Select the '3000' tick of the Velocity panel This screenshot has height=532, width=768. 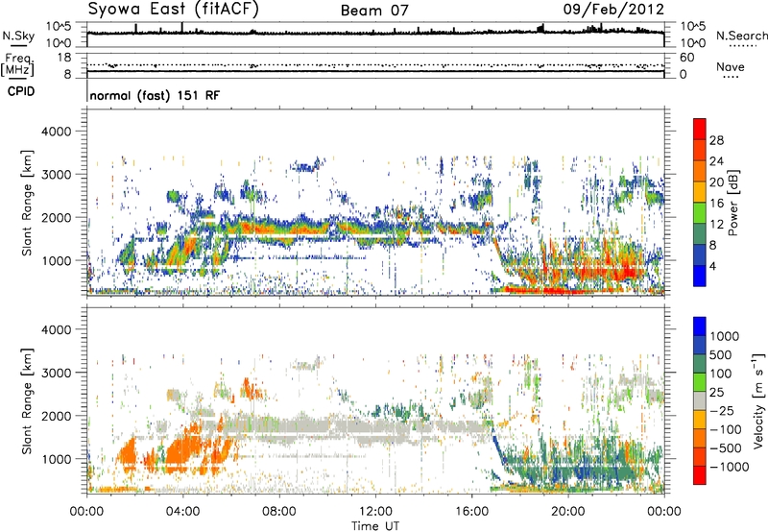(x=56, y=373)
